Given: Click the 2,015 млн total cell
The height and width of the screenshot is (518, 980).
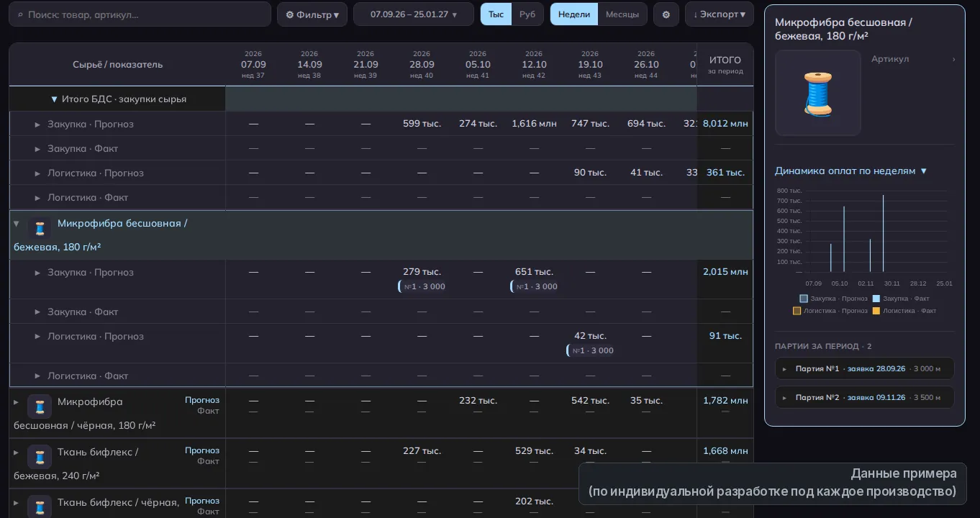Looking at the screenshot, I should pyautogui.click(x=725, y=272).
